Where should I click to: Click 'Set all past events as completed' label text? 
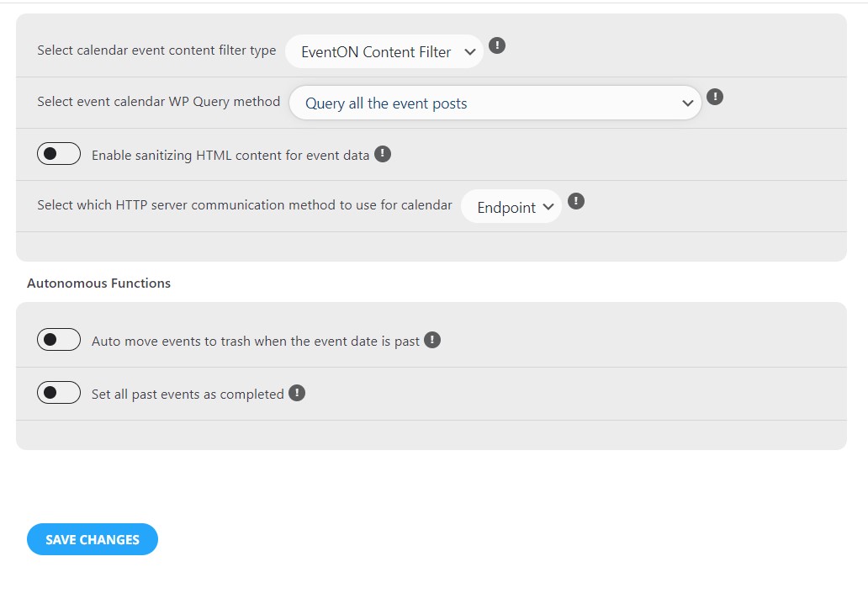(188, 395)
